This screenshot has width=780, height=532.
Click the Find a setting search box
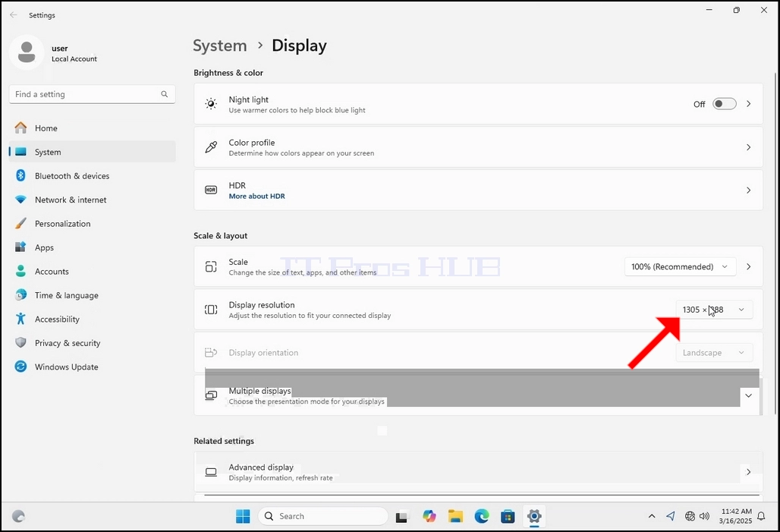[92, 94]
